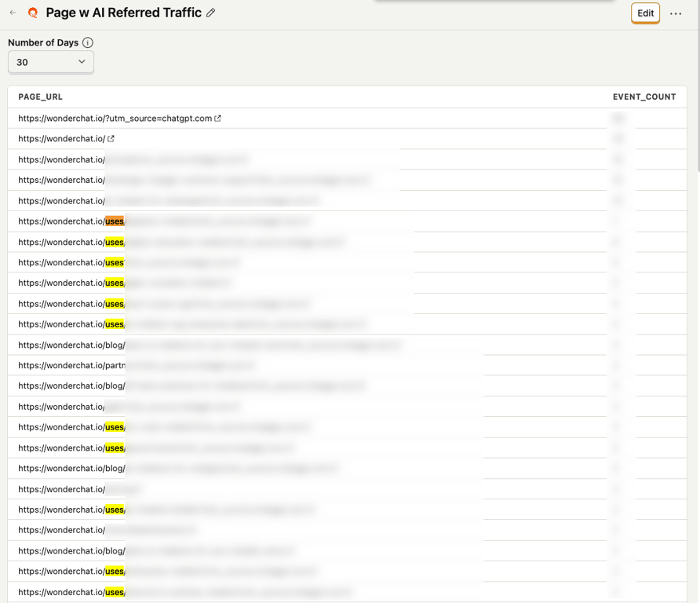The height and width of the screenshot is (603, 700).
Task: Open external link icon for https://wonderchat.io/ row
Action: [x=111, y=139]
